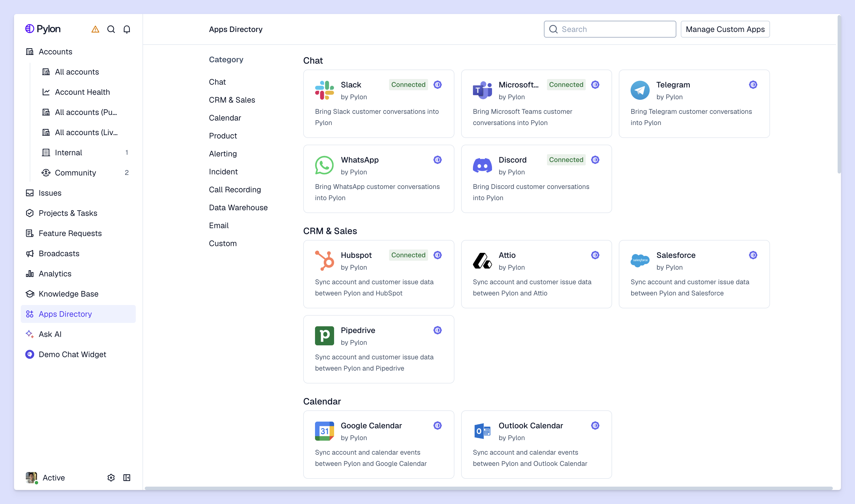The width and height of the screenshot is (855, 504).
Task: Click Pylon badge on Slack card
Action: tap(437, 85)
